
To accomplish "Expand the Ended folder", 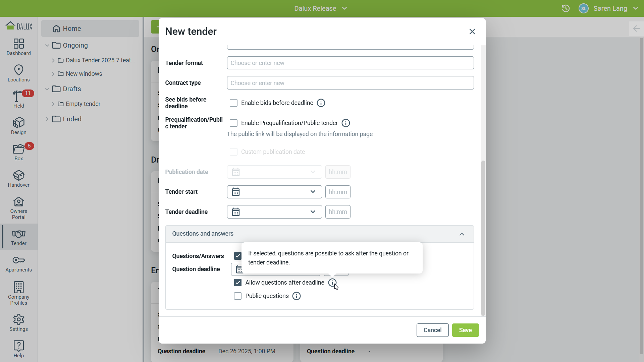I will (47, 119).
